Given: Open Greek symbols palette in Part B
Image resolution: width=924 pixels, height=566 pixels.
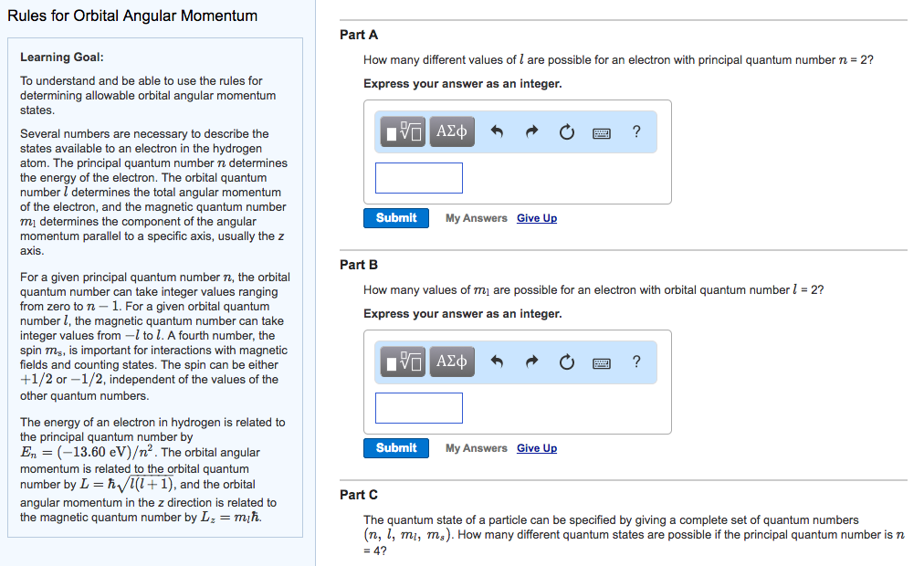Looking at the screenshot, I should tap(452, 362).
